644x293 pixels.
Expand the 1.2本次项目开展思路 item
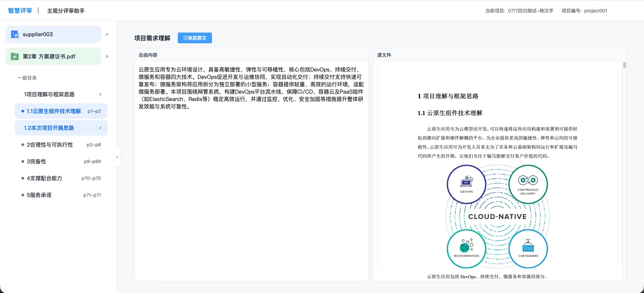click(x=100, y=128)
